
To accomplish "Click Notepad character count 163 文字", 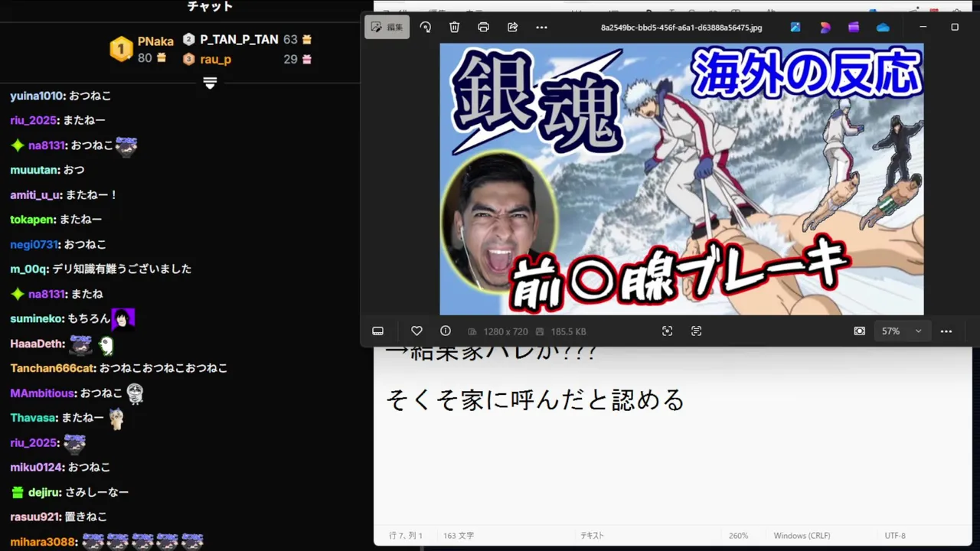I will pyautogui.click(x=459, y=536).
